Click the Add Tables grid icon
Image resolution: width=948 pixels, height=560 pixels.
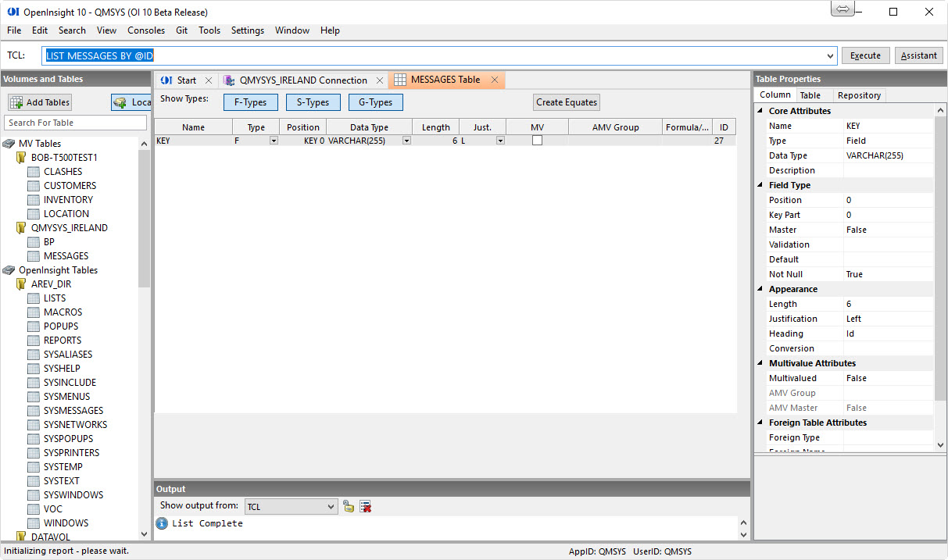(17, 102)
